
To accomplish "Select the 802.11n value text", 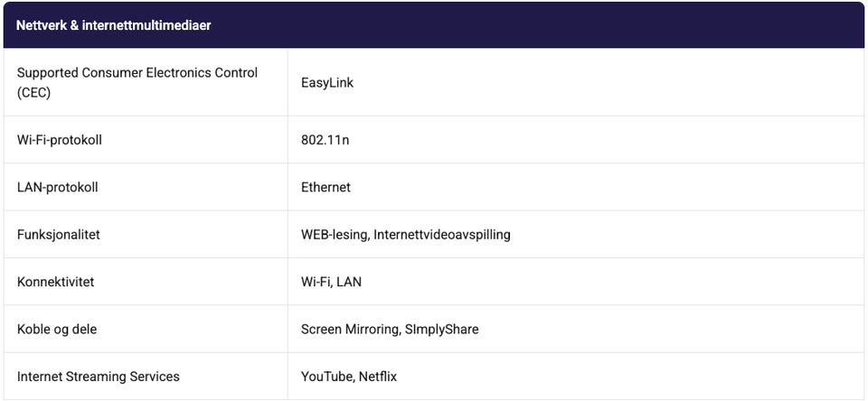I will [x=325, y=140].
